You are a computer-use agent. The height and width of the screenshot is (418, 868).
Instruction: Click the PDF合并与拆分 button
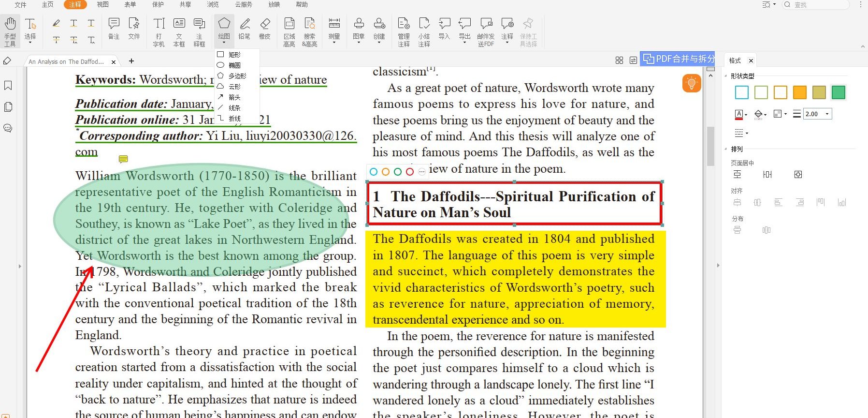pyautogui.click(x=678, y=59)
